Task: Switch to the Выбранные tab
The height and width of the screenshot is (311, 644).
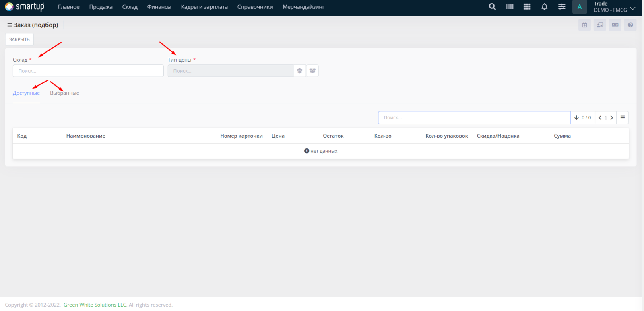Action: coord(64,93)
